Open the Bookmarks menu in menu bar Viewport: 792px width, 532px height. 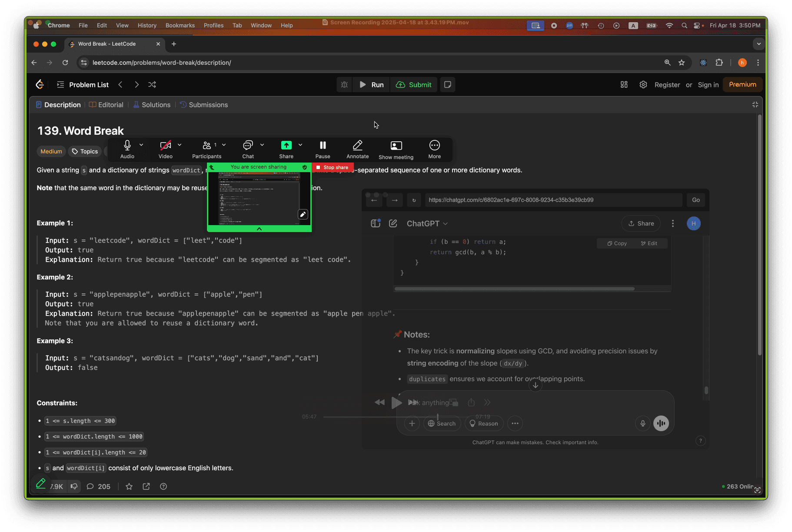[180, 25]
